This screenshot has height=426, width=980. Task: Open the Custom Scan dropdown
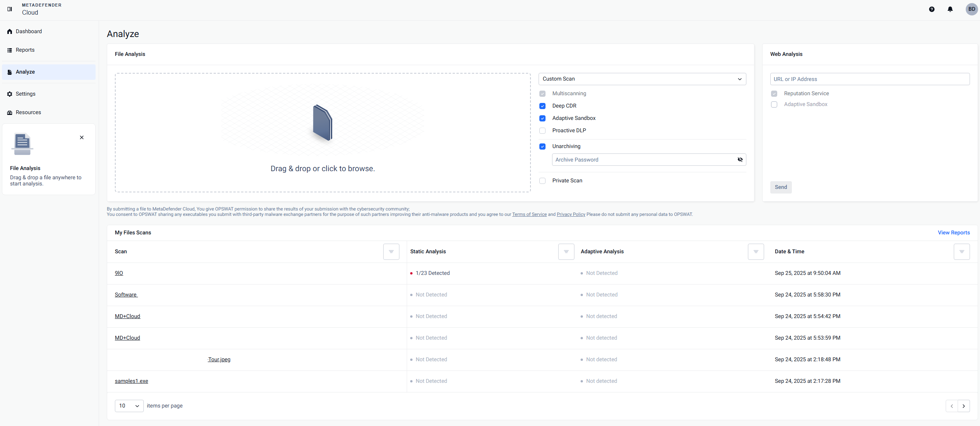coord(642,79)
